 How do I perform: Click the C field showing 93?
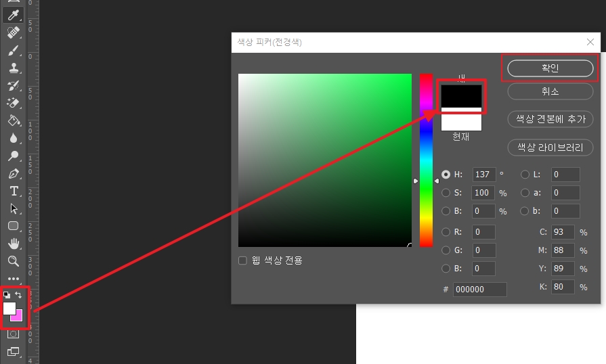click(x=563, y=232)
